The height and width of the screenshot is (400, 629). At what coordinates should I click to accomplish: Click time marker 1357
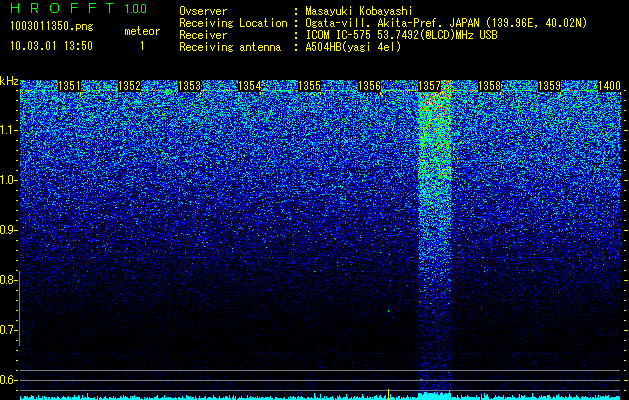430,86
